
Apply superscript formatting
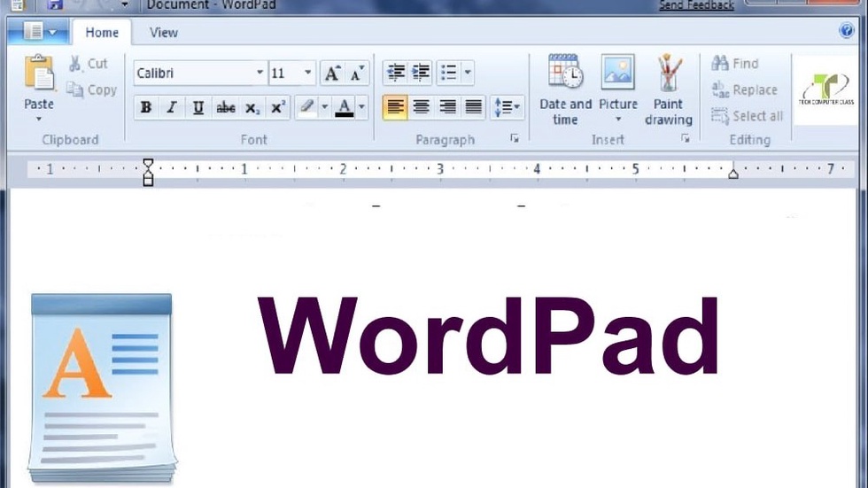(278, 108)
